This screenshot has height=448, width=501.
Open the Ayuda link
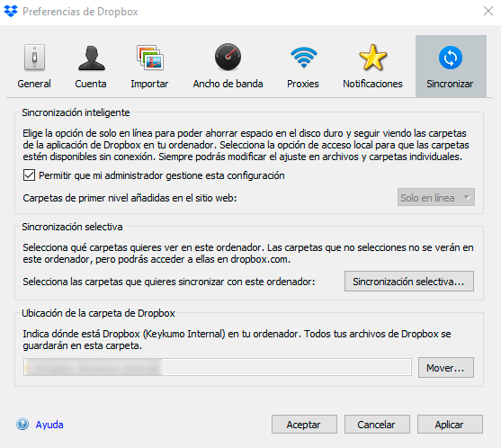pyautogui.click(x=49, y=425)
